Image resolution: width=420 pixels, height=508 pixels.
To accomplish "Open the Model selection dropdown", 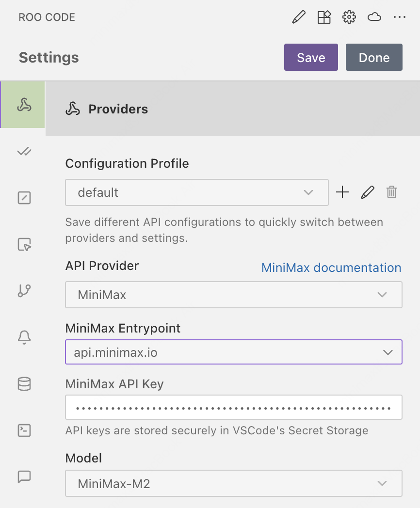I will [233, 483].
